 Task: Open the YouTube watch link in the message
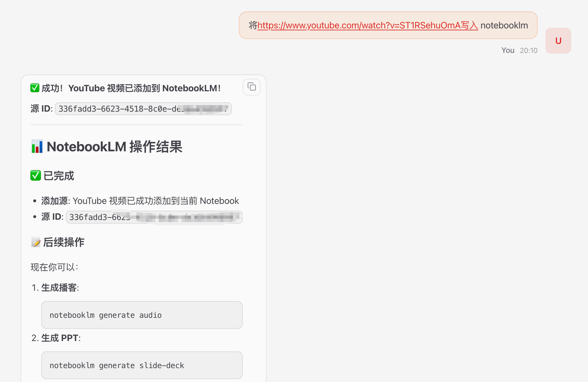[x=368, y=25]
